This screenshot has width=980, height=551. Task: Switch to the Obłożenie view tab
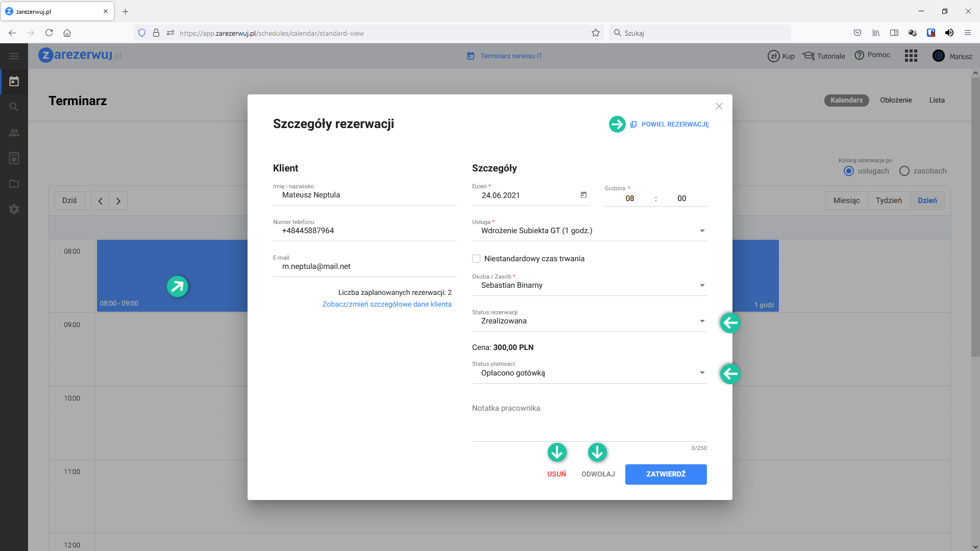tap(896, 101)
